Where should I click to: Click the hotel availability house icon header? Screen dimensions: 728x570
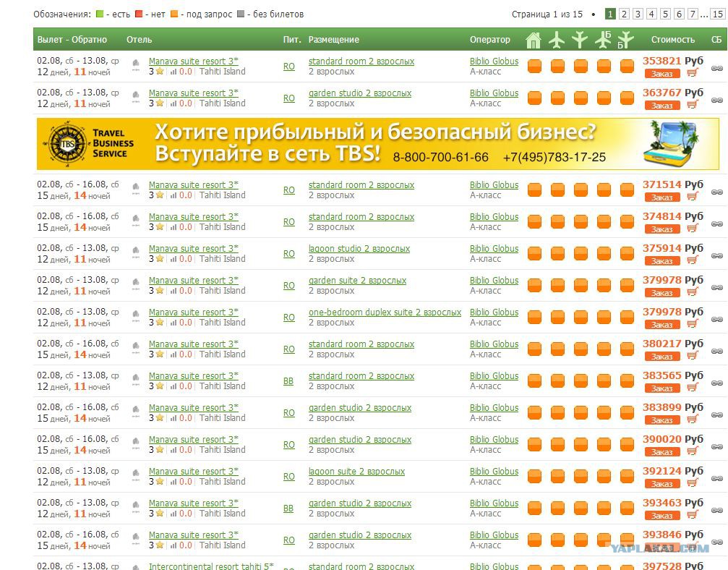click(x=534, y=40)
